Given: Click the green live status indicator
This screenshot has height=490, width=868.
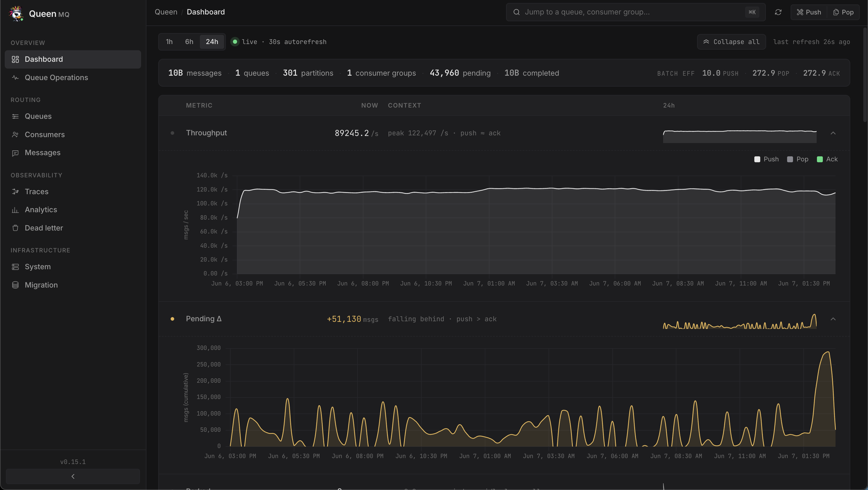Looking at the screenshot, I should (235, 42).
